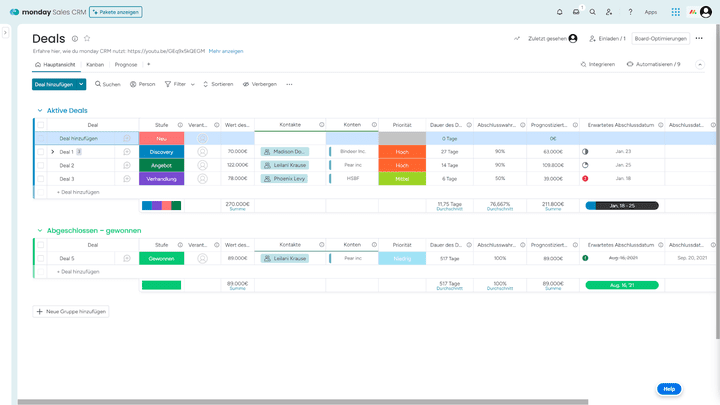Click the assignee avatar for Deal 3
Viewport: 720px width, 405px height.
click(203, 178)
